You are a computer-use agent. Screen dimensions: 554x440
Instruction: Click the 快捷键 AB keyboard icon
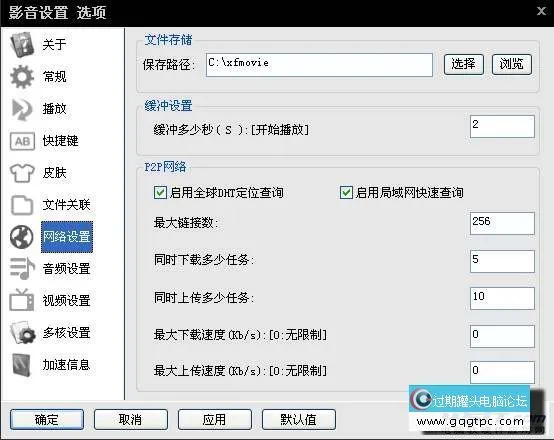[x=22, y=141]
